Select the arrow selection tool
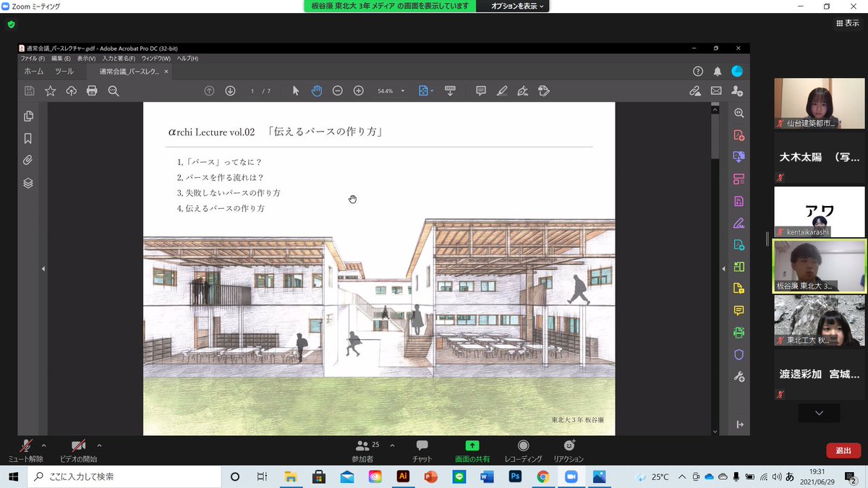Viewport: 868px width, 488px height. 295,90
